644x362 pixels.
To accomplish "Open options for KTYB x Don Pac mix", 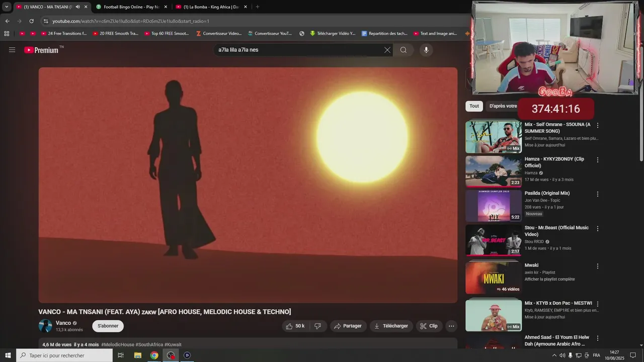I will (598, 304).
